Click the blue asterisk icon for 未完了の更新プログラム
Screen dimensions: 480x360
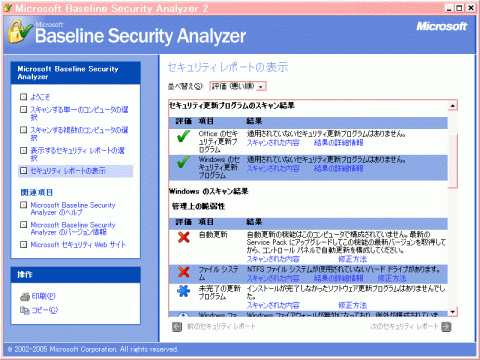183,291
